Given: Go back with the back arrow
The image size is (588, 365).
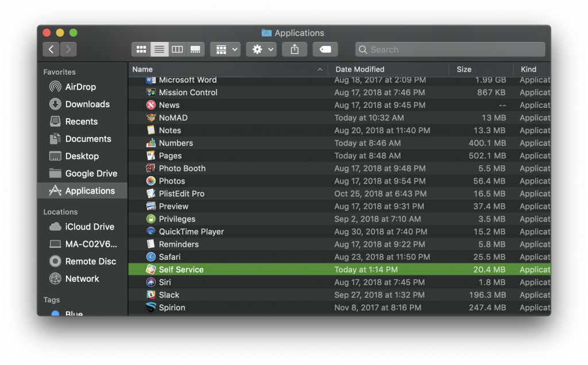Looking at the screenshot, I should (51, 49).
